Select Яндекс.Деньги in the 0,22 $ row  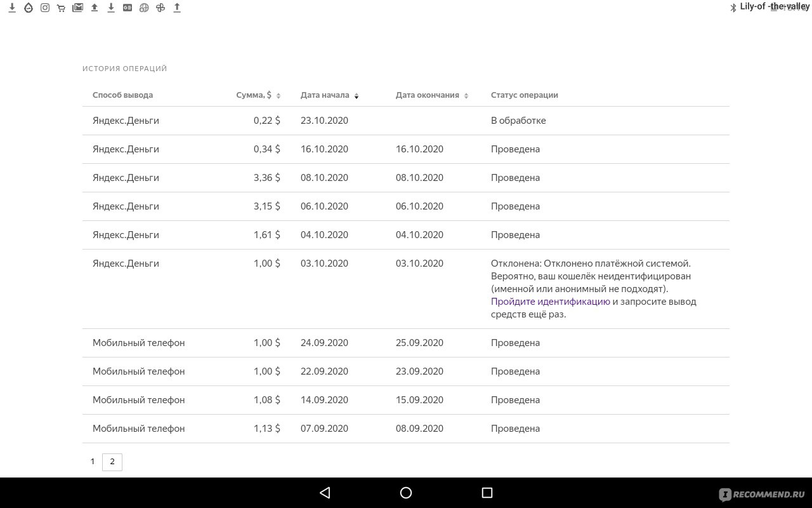(x=126, y=121)
